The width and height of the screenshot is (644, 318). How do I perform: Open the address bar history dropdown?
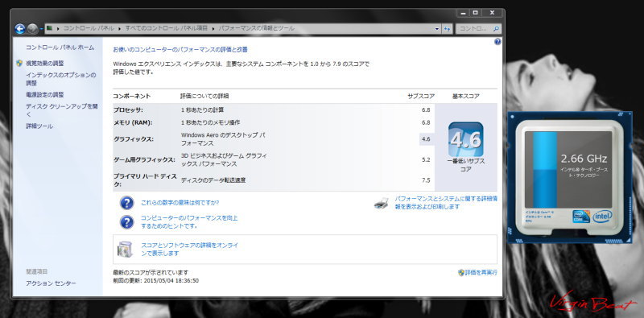(436, 29)
